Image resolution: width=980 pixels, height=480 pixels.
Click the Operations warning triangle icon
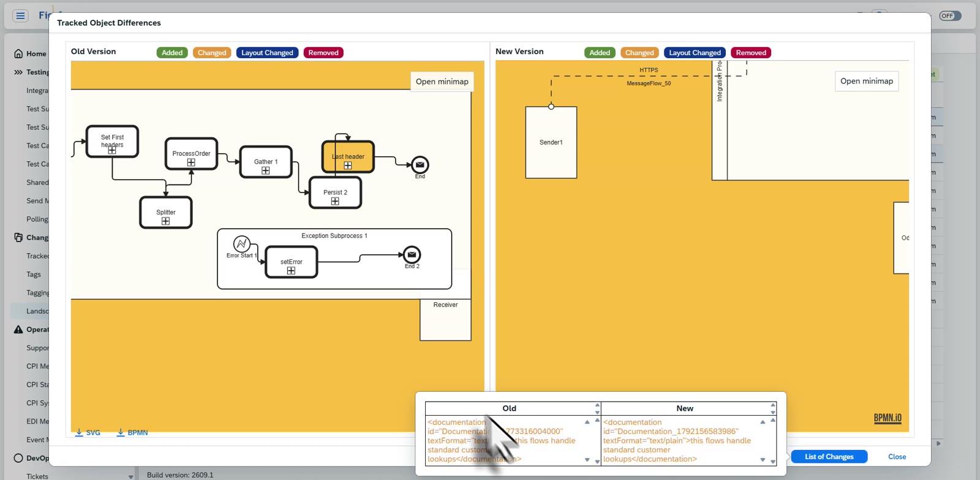[18, 330]
